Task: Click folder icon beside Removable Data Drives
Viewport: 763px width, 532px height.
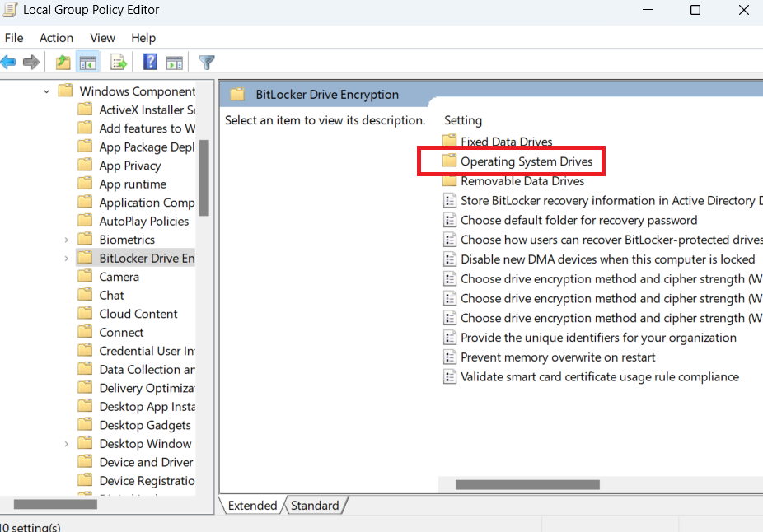Action: [x=449, y=180]
